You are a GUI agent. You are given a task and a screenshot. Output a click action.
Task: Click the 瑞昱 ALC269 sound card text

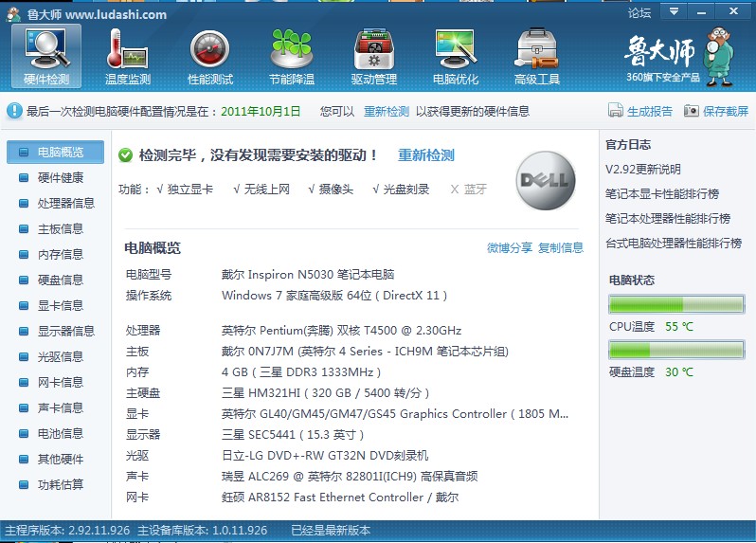350,476
